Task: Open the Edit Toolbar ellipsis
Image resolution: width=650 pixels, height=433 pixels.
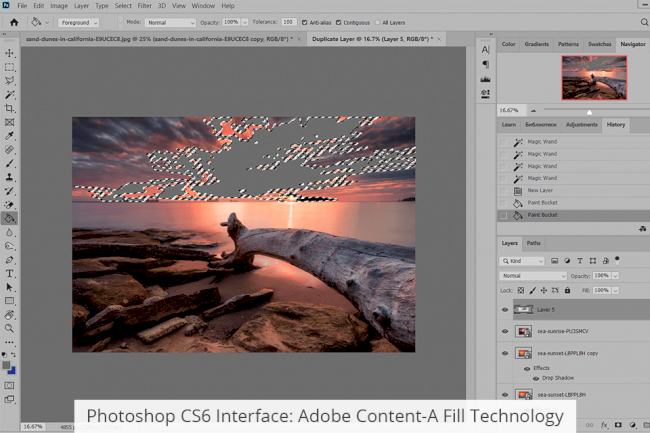Action: point(9,342)
